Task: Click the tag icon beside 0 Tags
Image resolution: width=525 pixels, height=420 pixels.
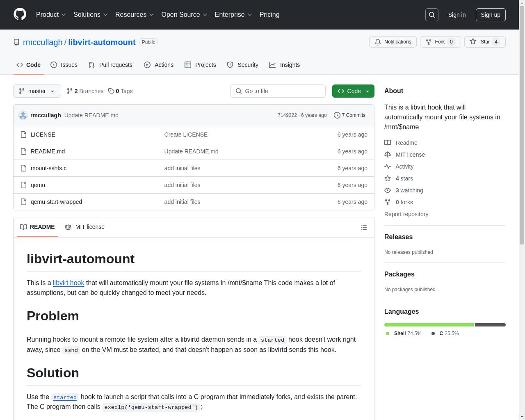Action: coord(111,91)
